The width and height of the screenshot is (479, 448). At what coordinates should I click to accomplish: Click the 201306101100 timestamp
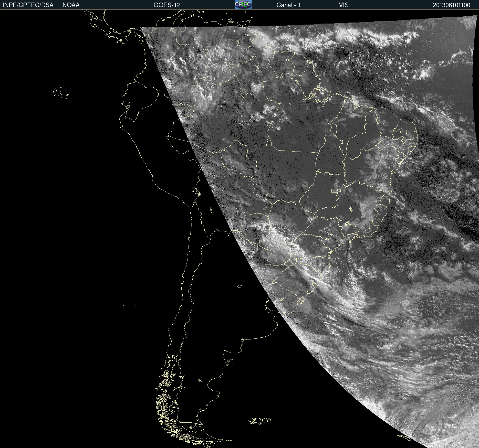tap(452, 5)
